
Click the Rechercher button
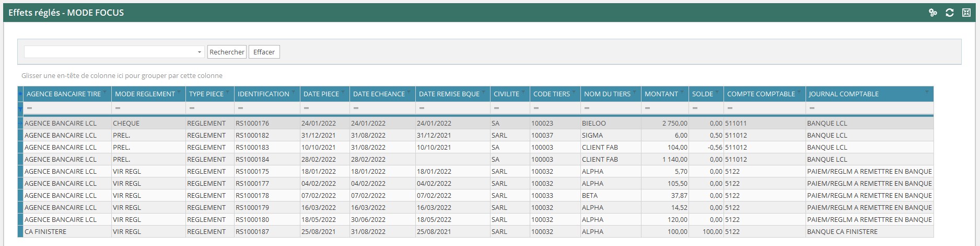(x=227, y=52)
